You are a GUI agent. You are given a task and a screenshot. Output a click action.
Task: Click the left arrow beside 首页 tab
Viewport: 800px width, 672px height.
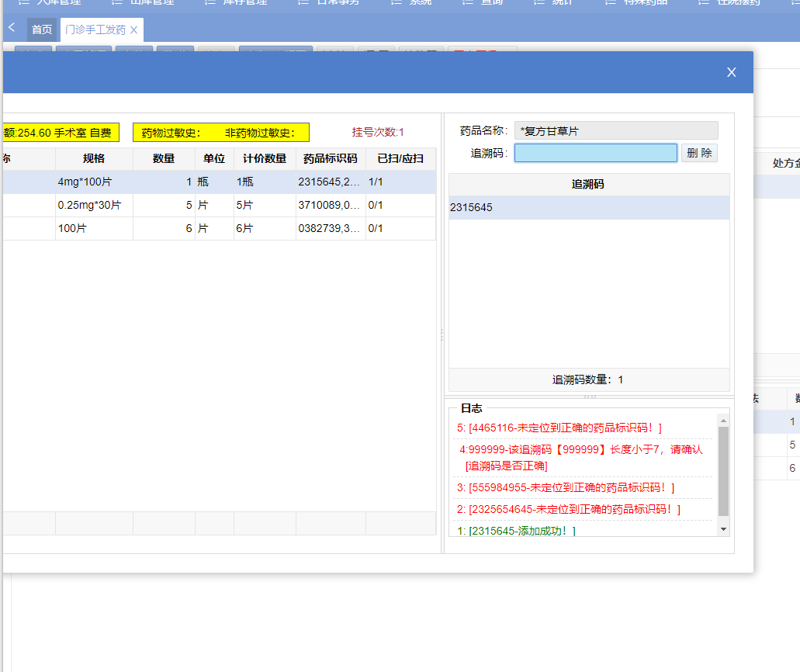pos(12,28)
